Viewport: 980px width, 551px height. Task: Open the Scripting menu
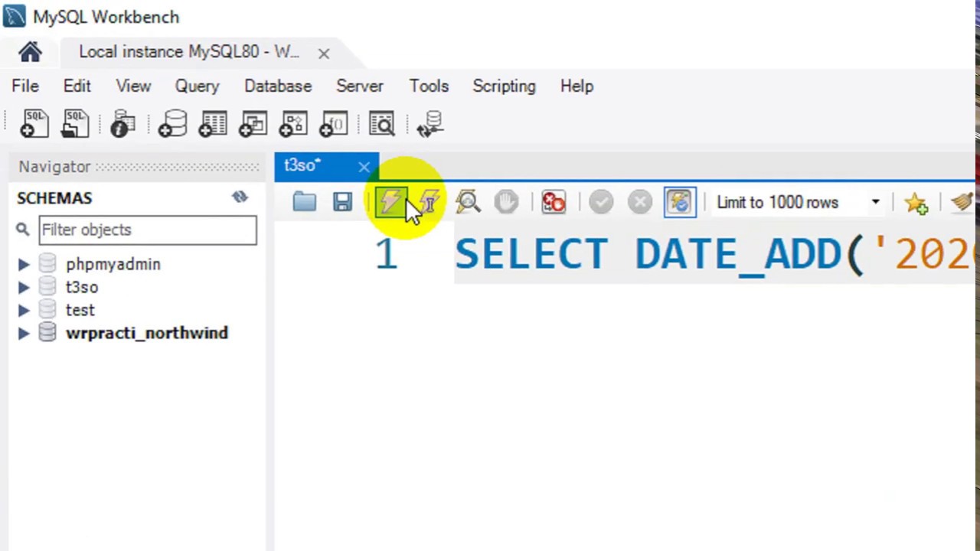[x=504, y=86]
